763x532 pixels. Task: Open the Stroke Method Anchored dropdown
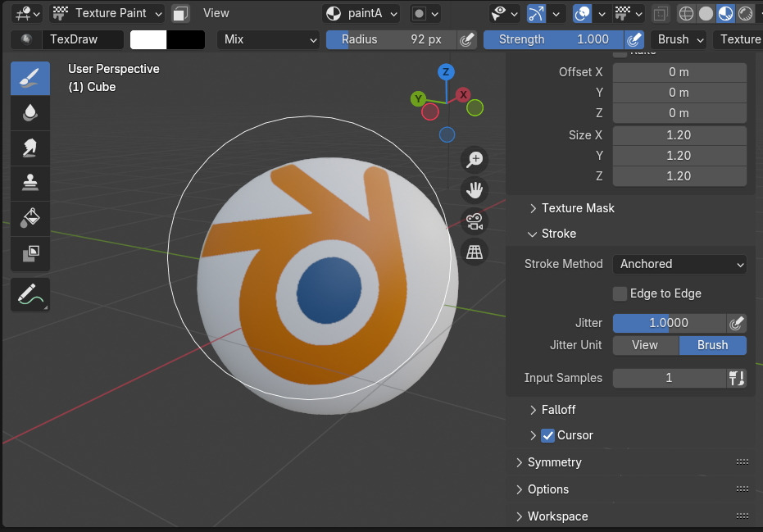point(679,264)
